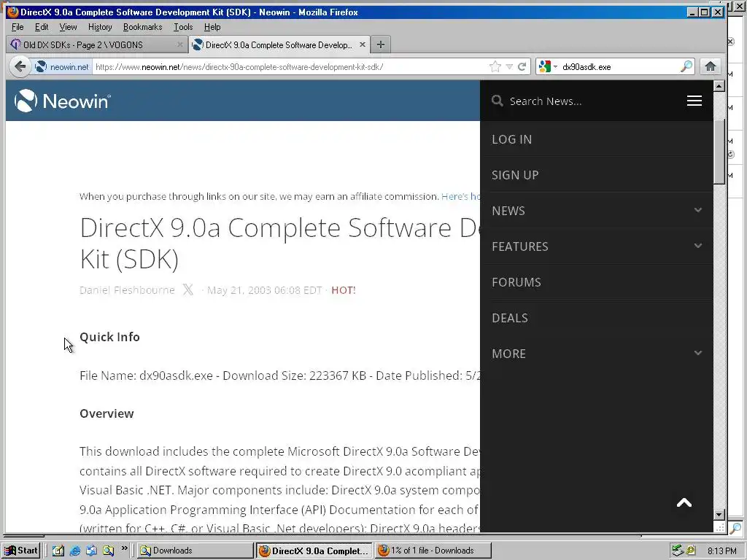The image size is (747, 560).
Task: Click the dx90asdk.exe search field
Action: [x=619, y=66]
